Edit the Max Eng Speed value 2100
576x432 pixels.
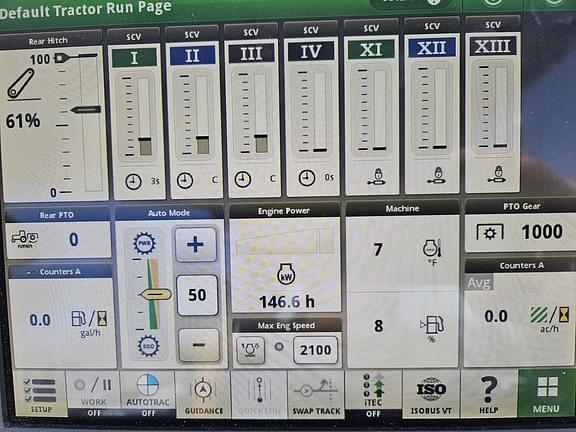[315, 350]
